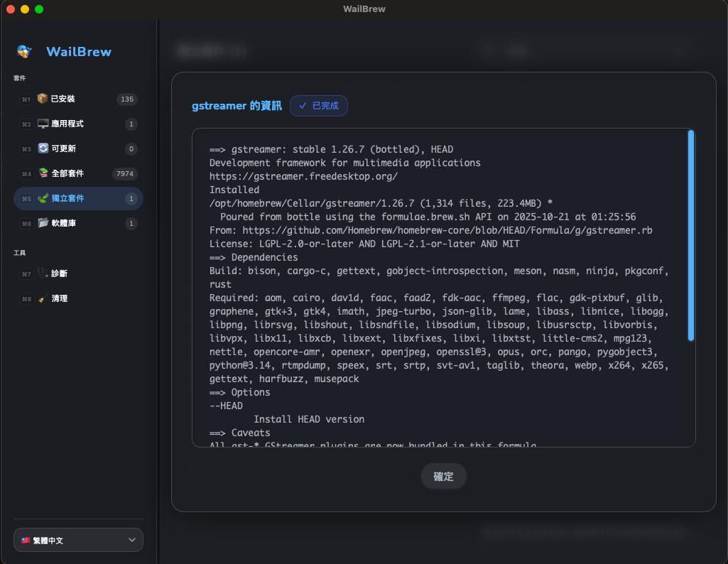Click the gstreamer 的資訊 dialog title
The image size is (728, 564).
click(237, 106)
